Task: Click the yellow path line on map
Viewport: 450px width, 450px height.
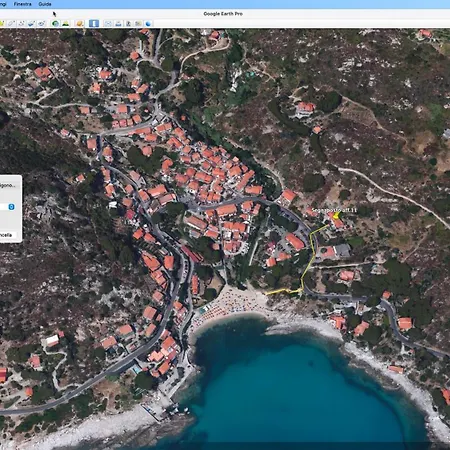Action: [312, 253]
